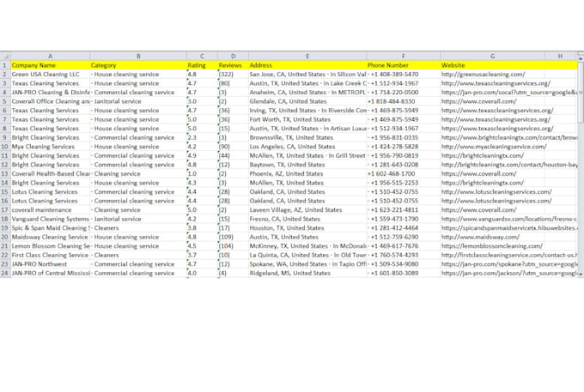584x392 pixels.
Task: Click the Rating header cell
Action: point(202,65)
